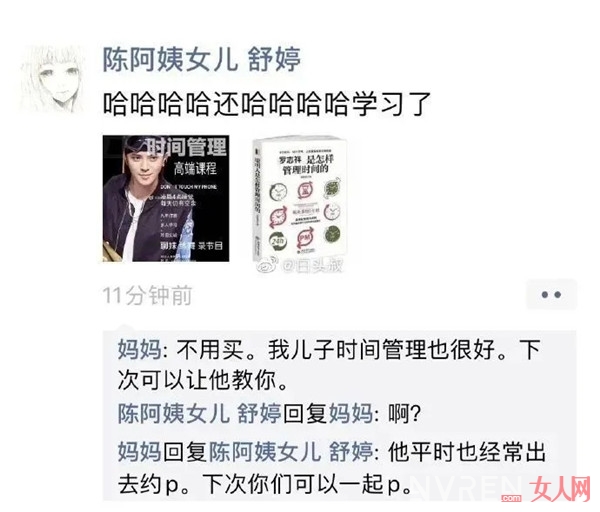The image size is (600, 512).
Task: Tap the 时间管理 title text on poster
Action: click(187, 147)
